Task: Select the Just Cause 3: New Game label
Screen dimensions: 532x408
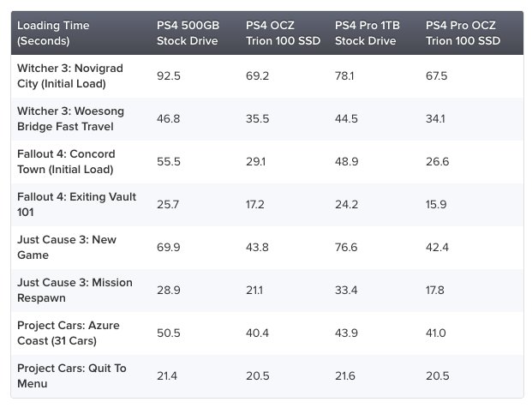Action: 67,247
